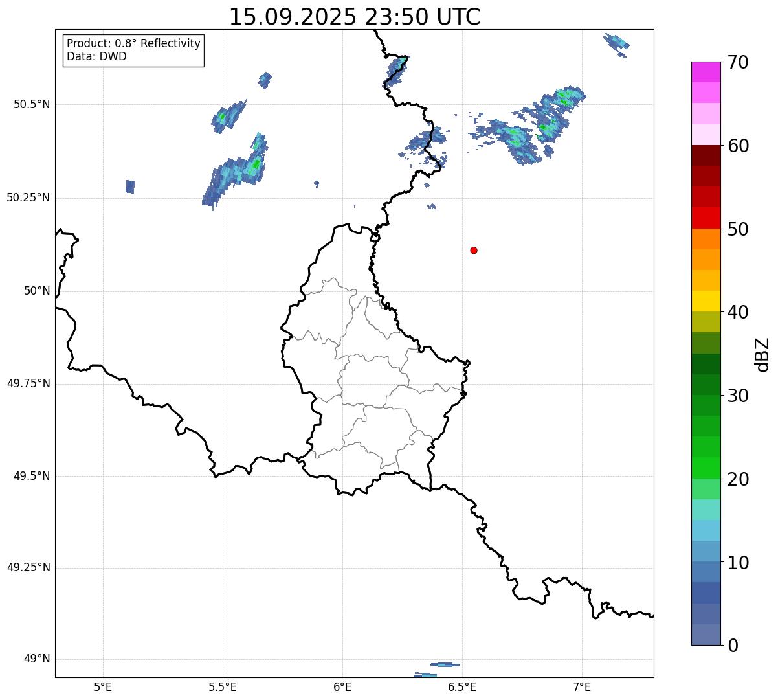
Task: Click the small echo near 50.27°N 5.1°E
Action: point(130,186)
